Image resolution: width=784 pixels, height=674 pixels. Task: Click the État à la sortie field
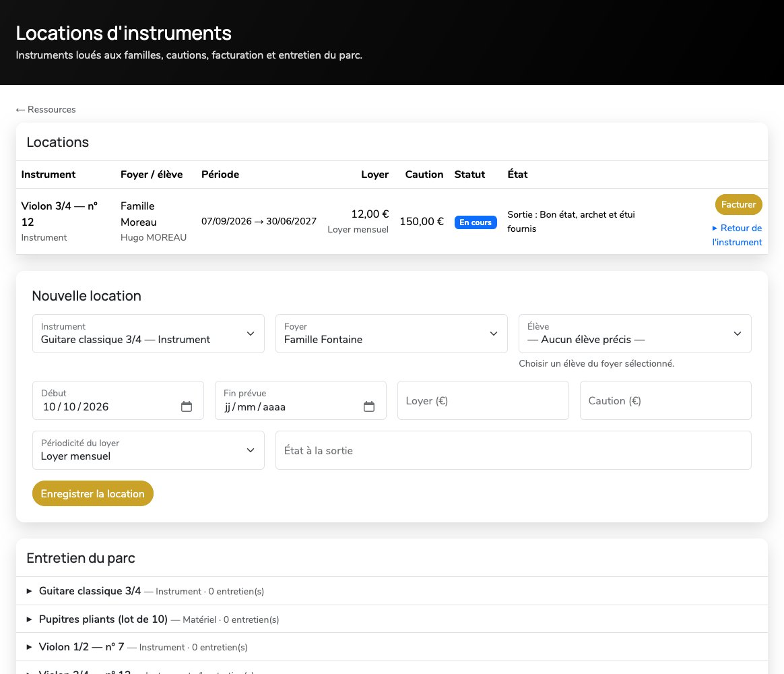pos(513,450)
